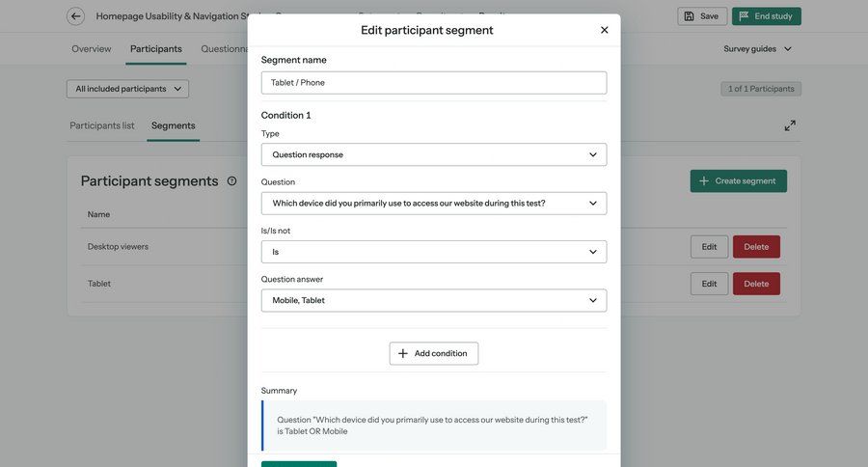Edit the Desktop viewers segment

point(709,247)
